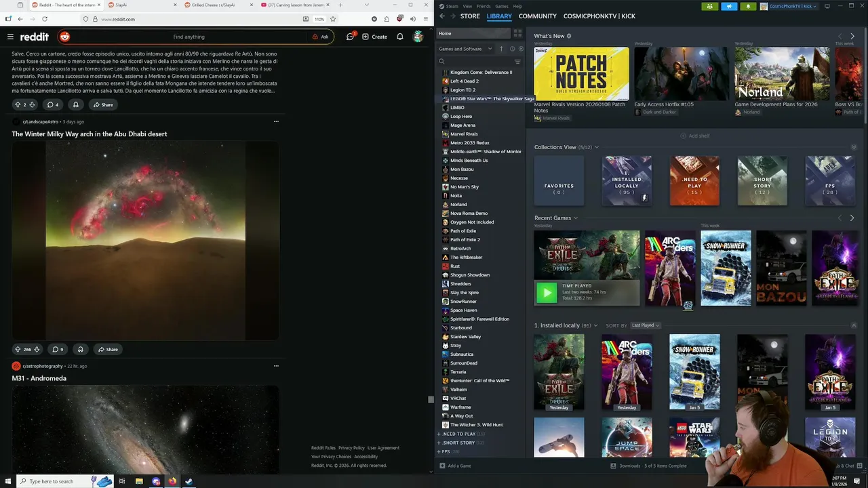The width and height of the screenshot is (868, 488).
Task: Open Steam View menu
Action: [467, 6]
